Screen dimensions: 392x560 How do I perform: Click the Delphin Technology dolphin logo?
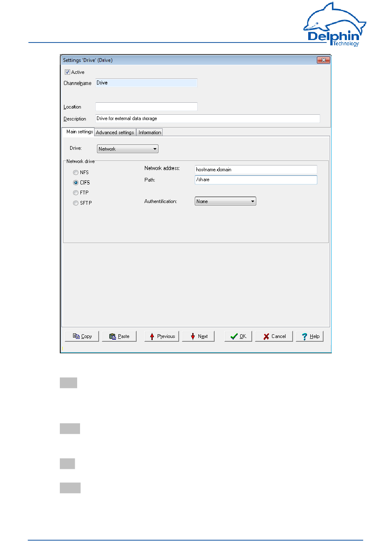(x=335, y=24)
